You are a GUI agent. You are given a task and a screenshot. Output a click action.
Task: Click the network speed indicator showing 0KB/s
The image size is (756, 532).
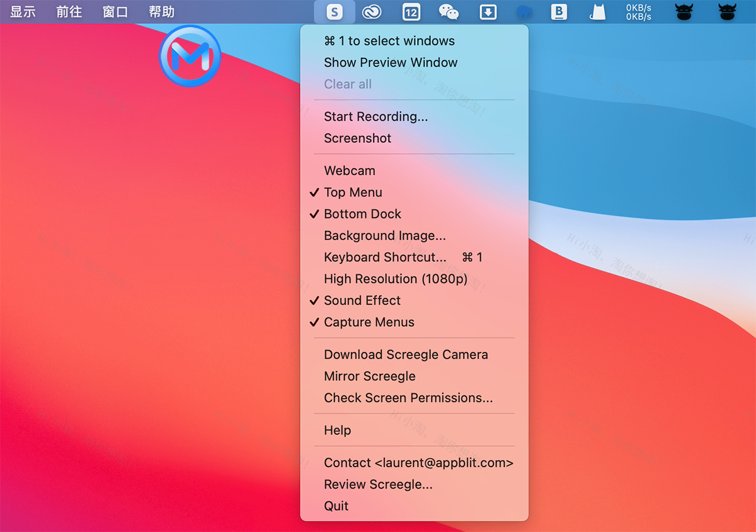pyautogui.click(x=638, y=11)
